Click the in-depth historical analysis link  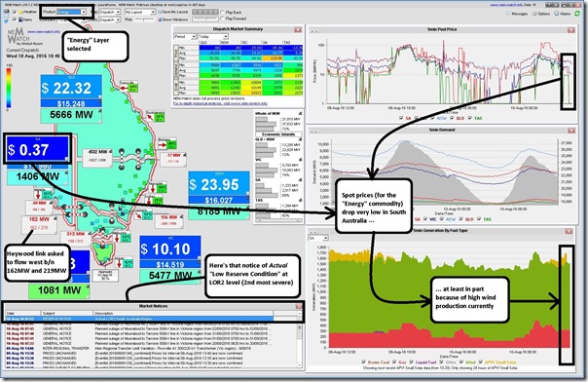point(220,103)
